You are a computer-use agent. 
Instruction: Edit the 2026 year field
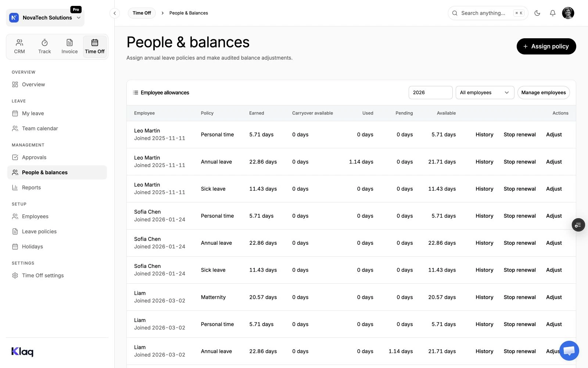(x=430, y=93)
